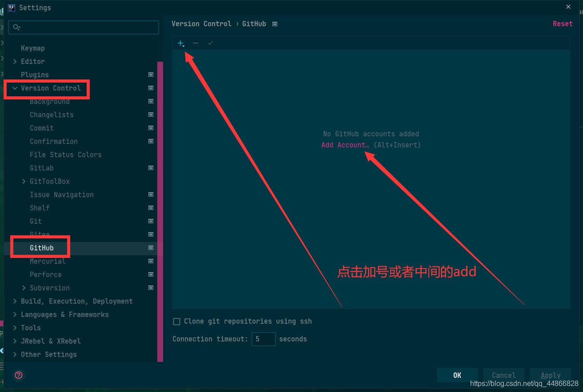The width and height of the screenshot is (583, 392).
Task: Click project icon beside Shelf row
Action: [x=151, y=208]
